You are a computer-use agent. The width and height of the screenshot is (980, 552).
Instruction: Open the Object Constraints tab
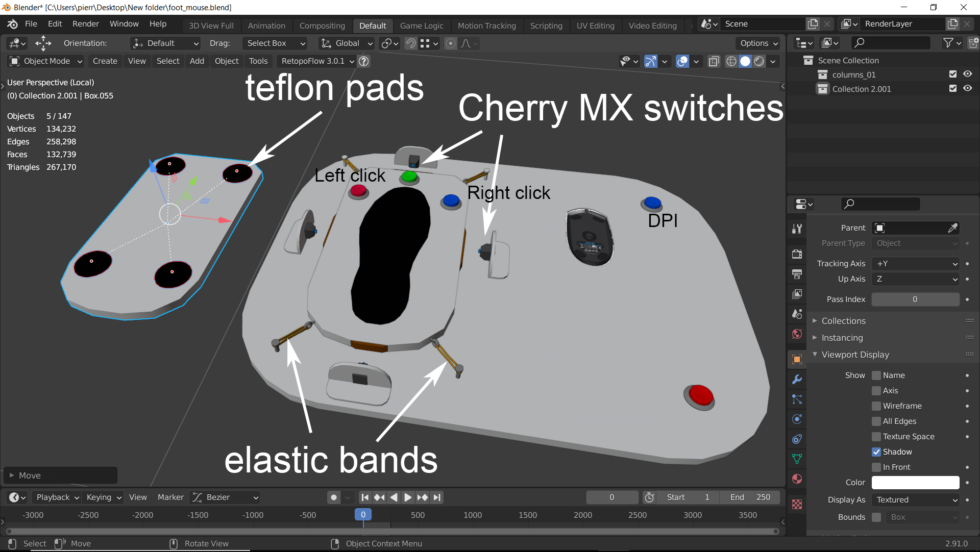(797, 439)
